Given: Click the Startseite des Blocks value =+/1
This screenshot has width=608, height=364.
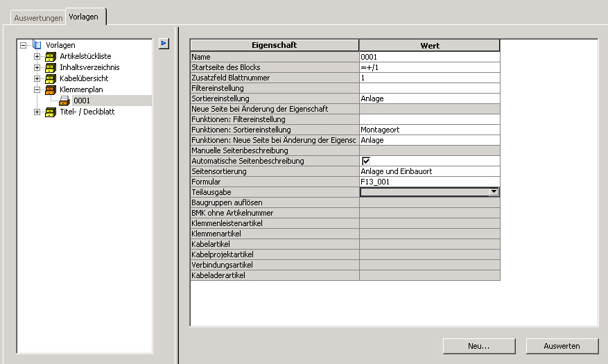Looking at the screenshot, I should pos(429,67).
